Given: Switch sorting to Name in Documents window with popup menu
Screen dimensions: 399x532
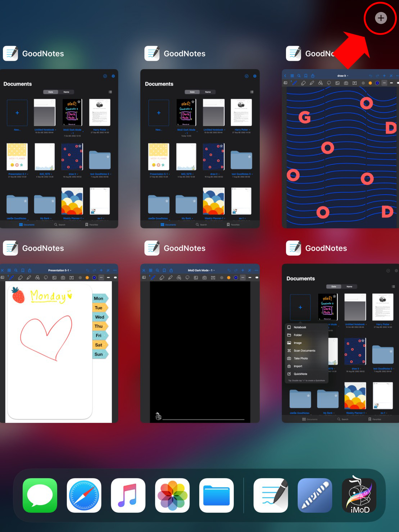Looking at the screenshot, I should (349, 287).
